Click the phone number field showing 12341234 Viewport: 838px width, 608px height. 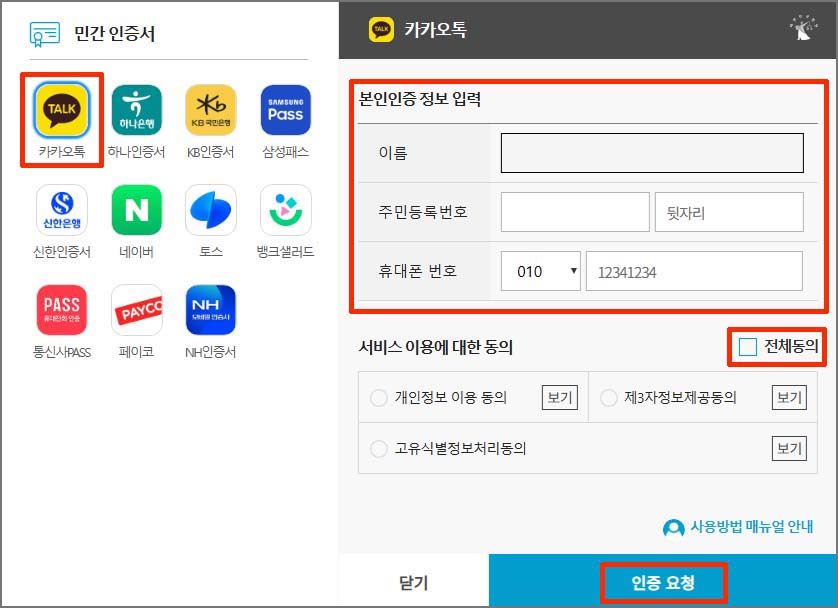[694, 271]
